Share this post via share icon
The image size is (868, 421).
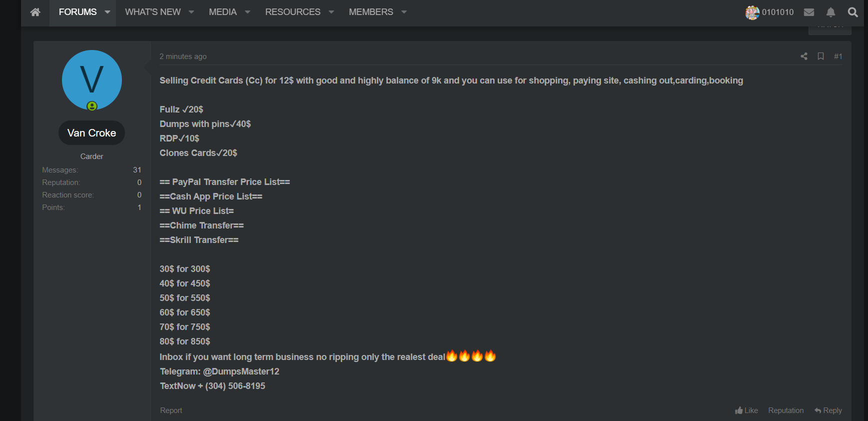click(804, 56)
